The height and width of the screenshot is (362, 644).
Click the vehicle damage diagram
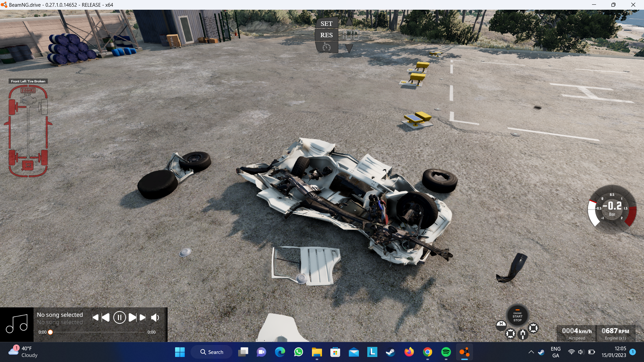coord(28,131)
